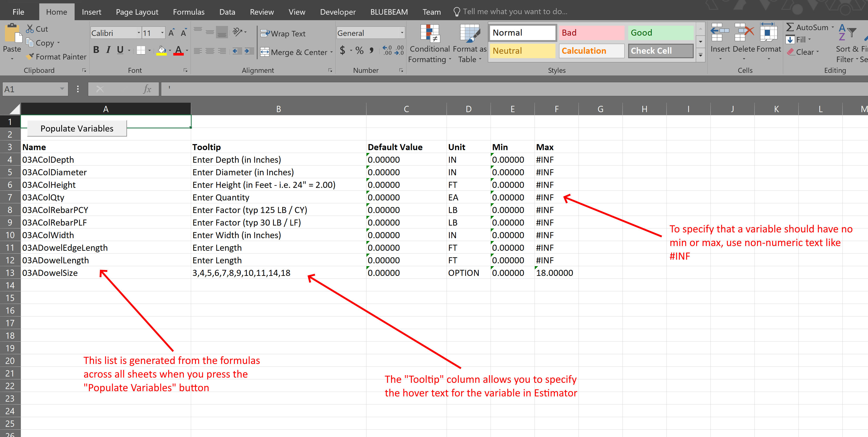Image resolution: width=868 pixels, height=437 pixels.
Task: Decrease font size with the smaller A icon
Action: tap(184, 33)
